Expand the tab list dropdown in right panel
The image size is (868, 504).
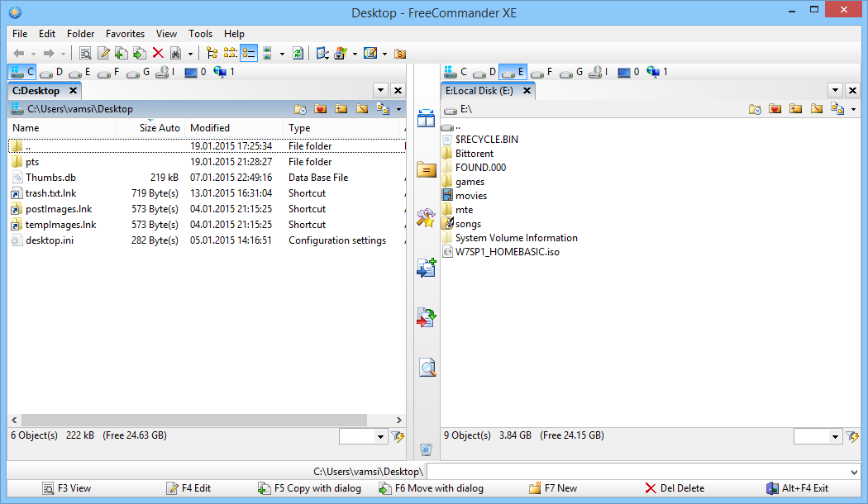point(835,91)
